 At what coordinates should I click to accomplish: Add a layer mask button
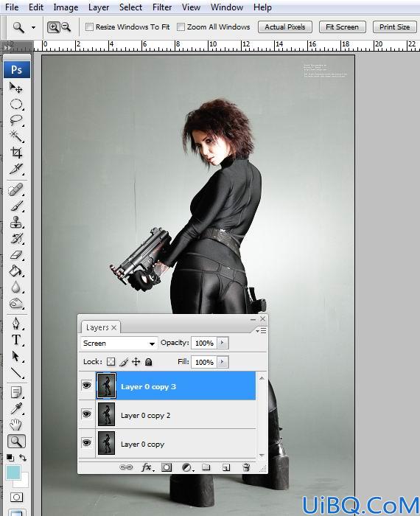[x=167, y=467]
